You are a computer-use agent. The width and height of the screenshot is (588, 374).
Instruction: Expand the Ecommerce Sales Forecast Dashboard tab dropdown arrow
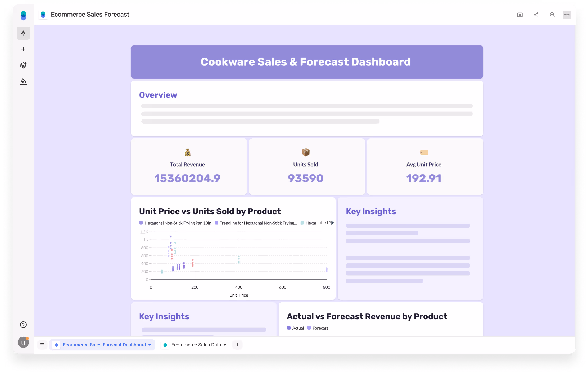(x=150, y=345)
